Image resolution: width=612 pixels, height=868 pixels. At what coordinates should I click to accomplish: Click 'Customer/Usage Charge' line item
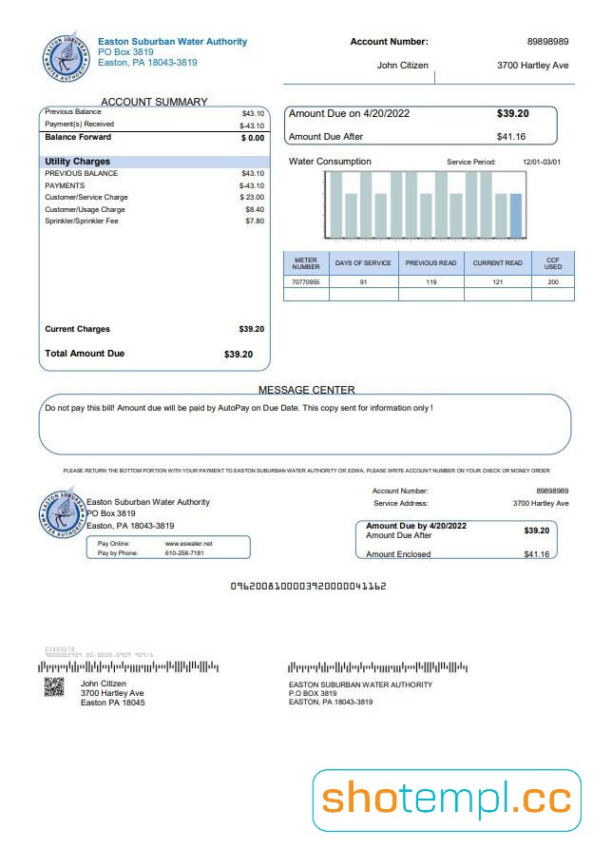(x=85, y=209)
